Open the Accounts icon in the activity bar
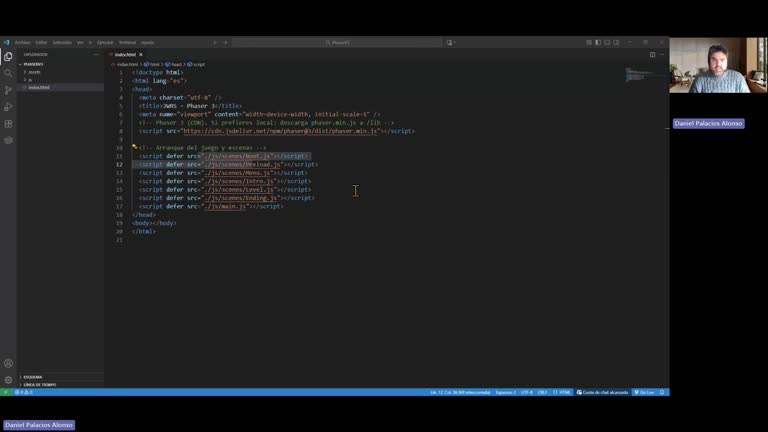Screen dimensions: 768x432 (8, 363)
